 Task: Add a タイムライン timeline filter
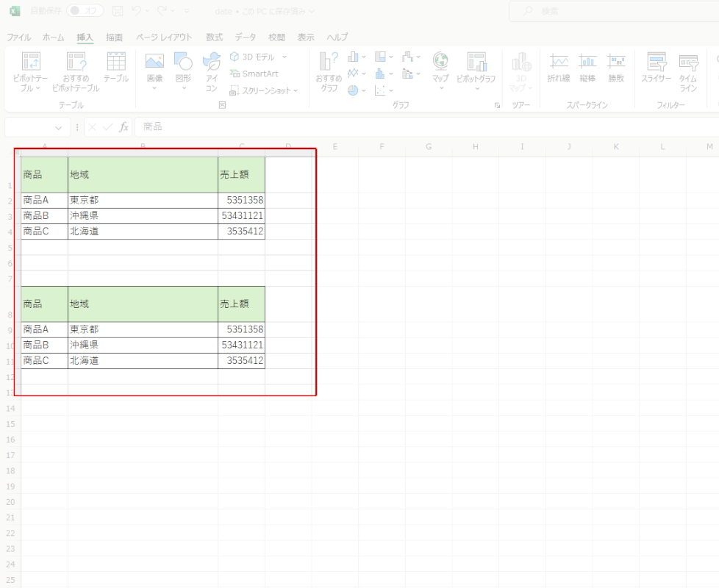pos(688,72)
